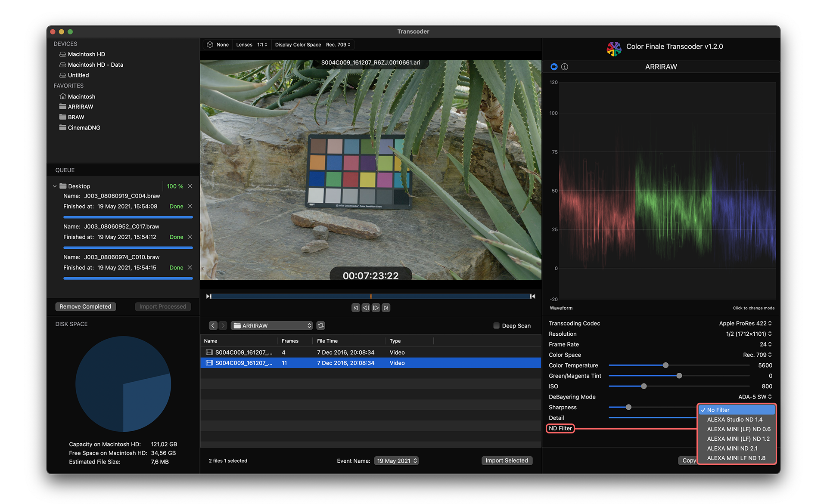Enable the Deep Scan checkbox
This screenshot has height=504, width=827.
[x=496, y=326]
